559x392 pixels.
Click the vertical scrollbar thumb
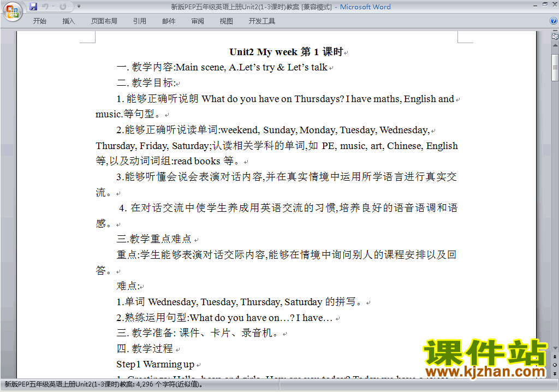tap(555, 67)
